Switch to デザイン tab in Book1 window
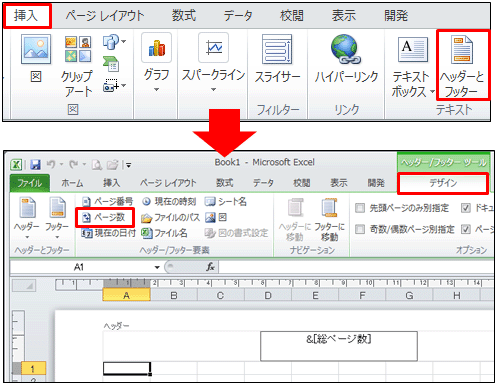The height and width of the screenshot is (385, 496). click(x=443, y=183)
